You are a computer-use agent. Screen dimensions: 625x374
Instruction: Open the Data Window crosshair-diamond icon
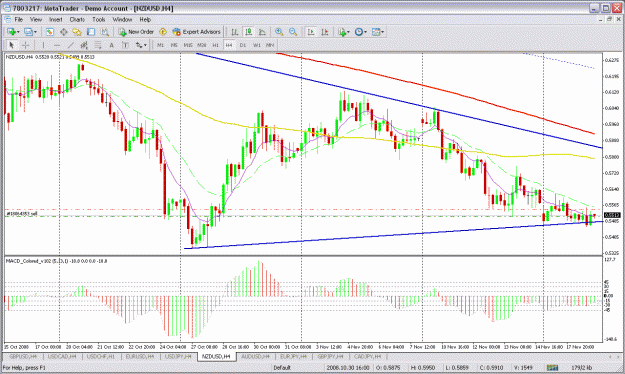63,32
